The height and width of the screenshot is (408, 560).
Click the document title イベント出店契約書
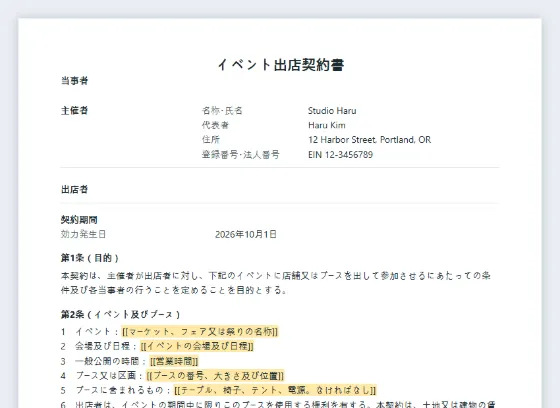coord(280,65)
